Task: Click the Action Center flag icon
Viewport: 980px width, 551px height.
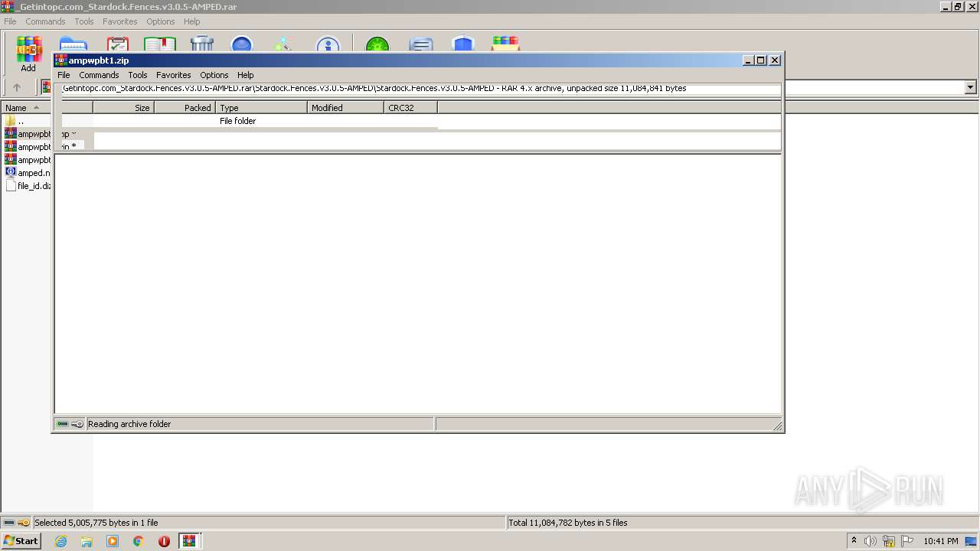Action: pyautogui.click(x=907, y=541)
